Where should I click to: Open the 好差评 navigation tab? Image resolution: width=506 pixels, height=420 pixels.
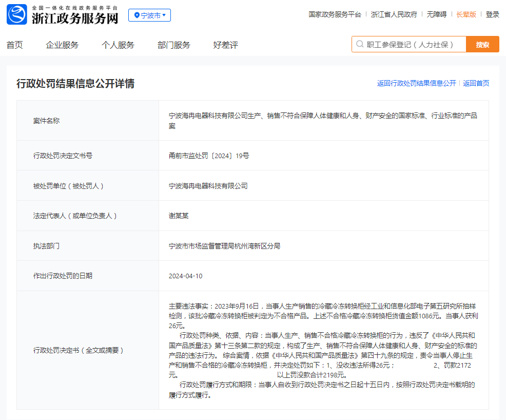coord(226,45)
